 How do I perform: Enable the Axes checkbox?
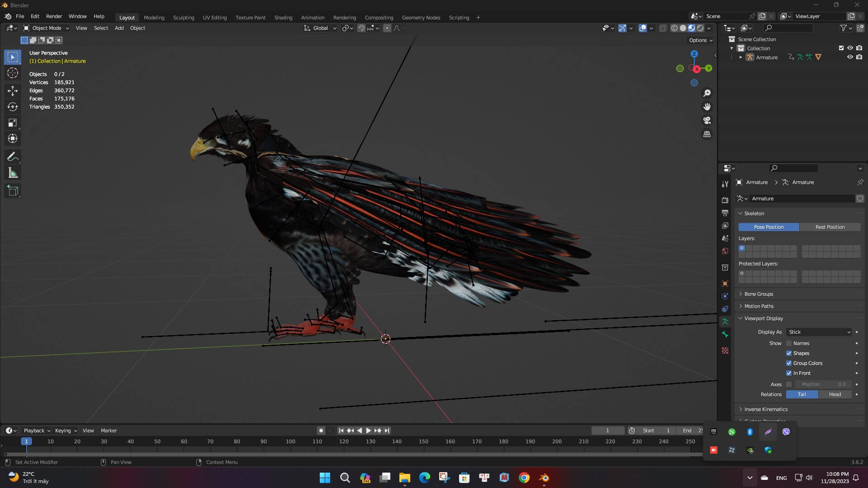(789, 384)
